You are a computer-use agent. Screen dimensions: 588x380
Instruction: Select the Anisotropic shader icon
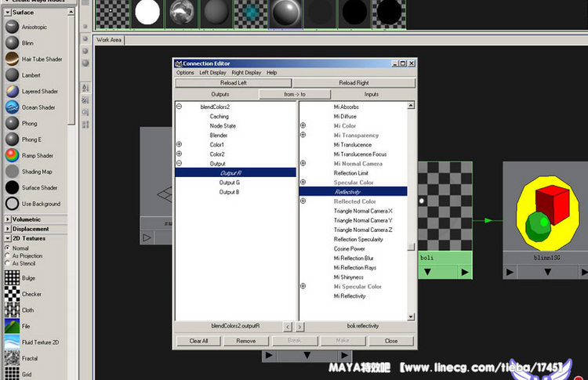tap(12, 27)
